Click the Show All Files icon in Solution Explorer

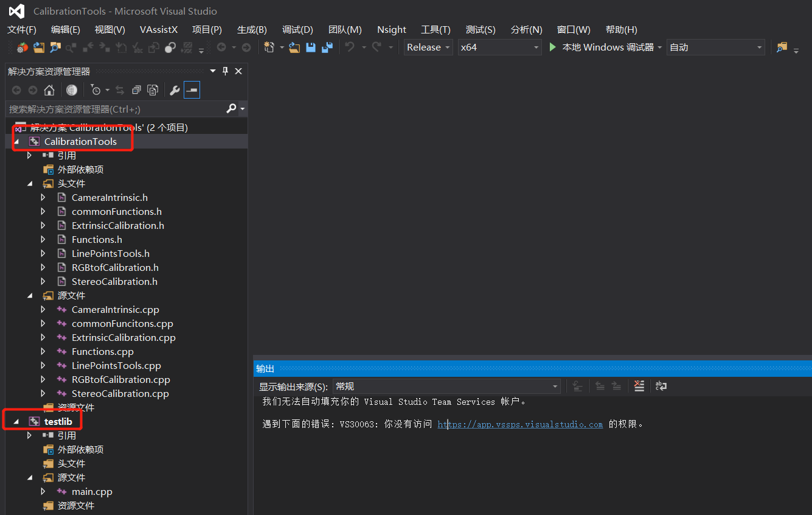[x=153, y=90]
